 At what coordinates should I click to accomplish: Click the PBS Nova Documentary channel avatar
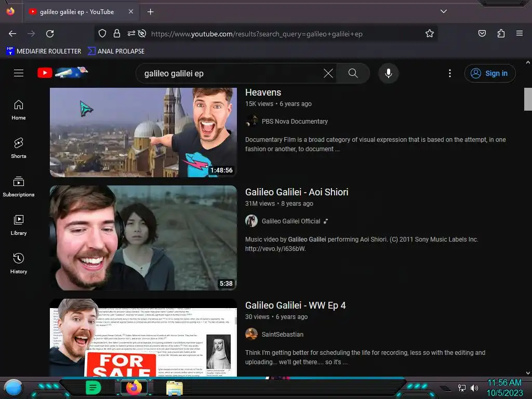[x=251, y=121]
